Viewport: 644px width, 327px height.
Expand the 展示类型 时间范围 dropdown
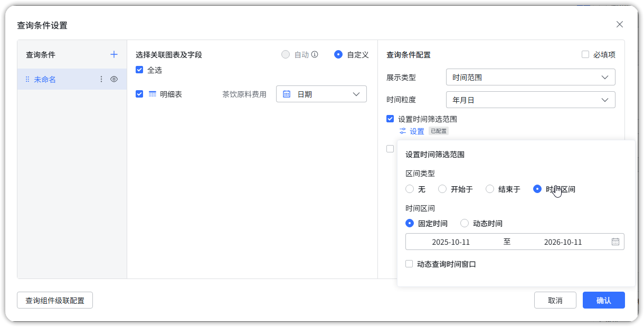point(530,77)
